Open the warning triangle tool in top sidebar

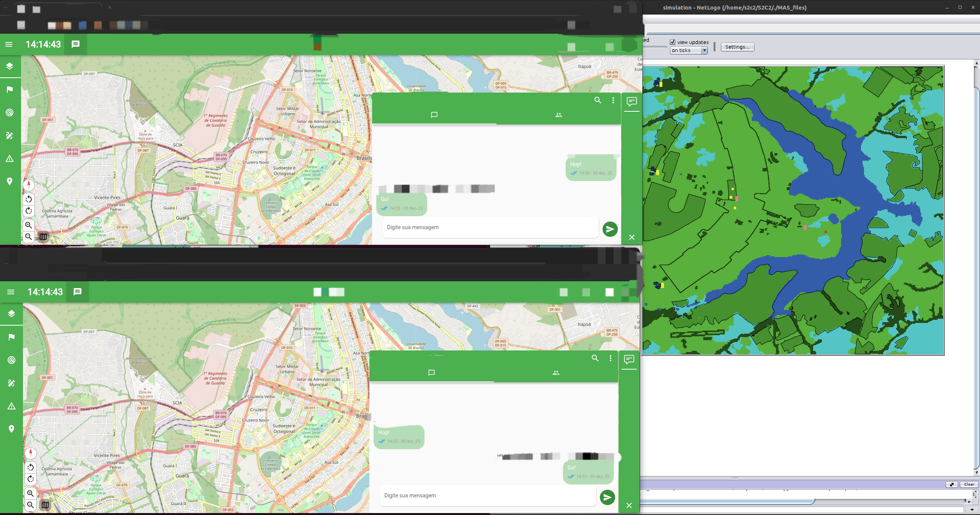click(10, 158)
